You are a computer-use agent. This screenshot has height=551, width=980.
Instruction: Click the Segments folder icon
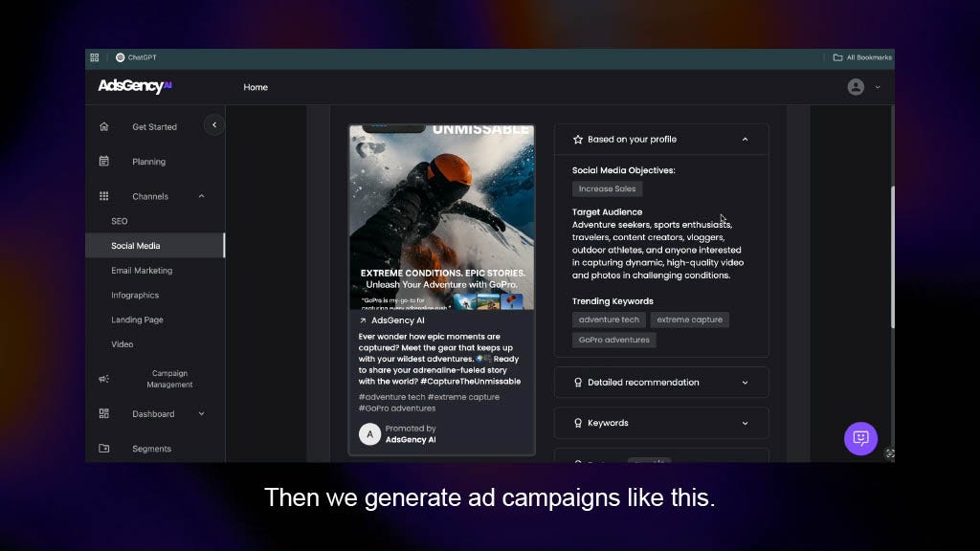coord(104,448)
